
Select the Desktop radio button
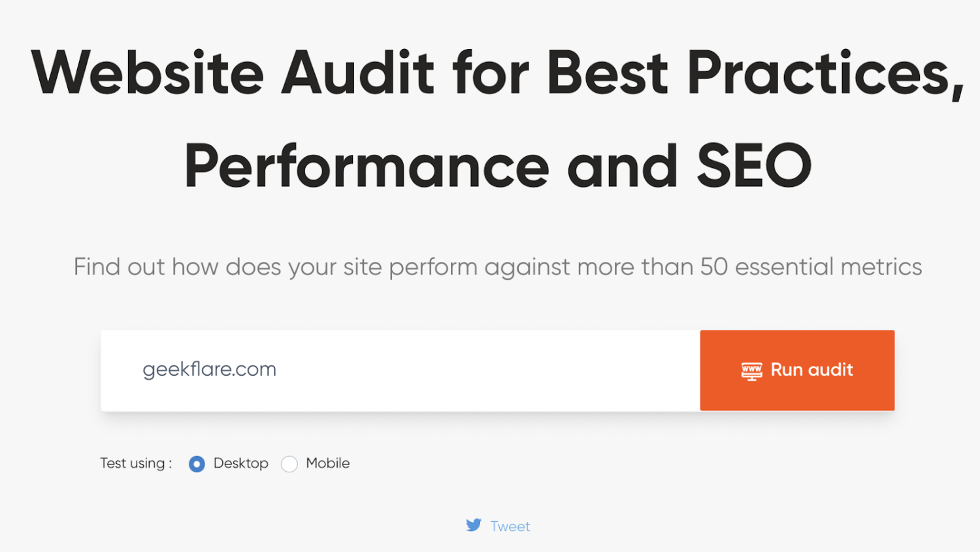(197, 464)
